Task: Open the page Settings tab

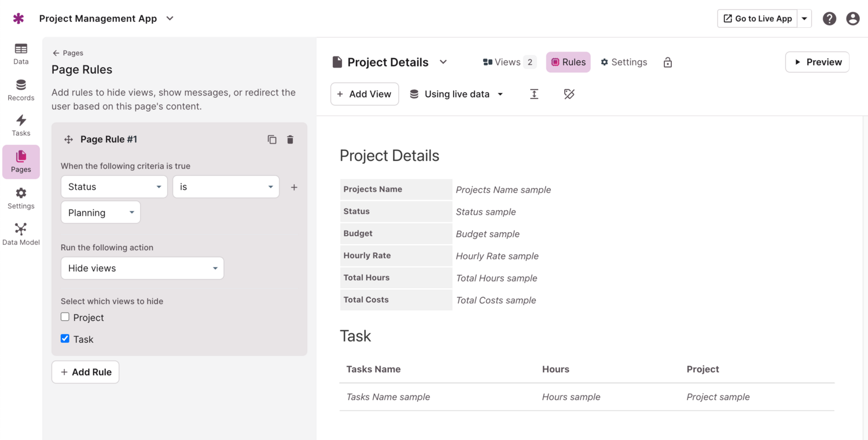Action: pos(624,62)
